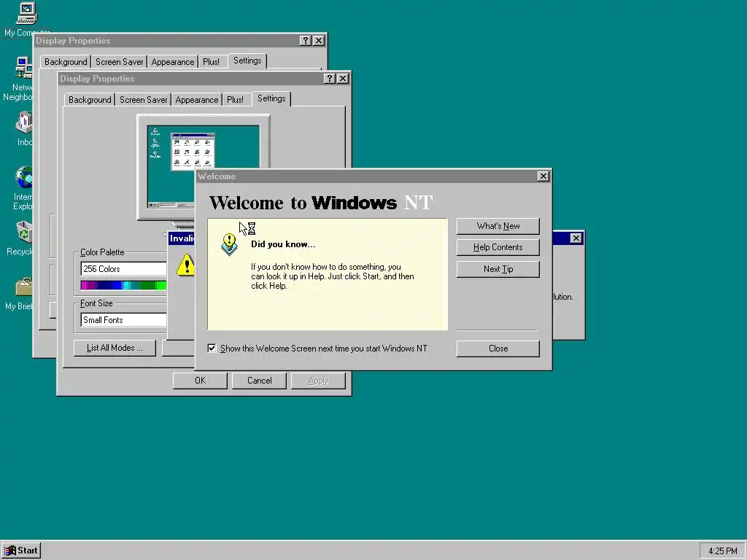
Task: Open Help Contents from Welcome window
Action: click(498, 247)
